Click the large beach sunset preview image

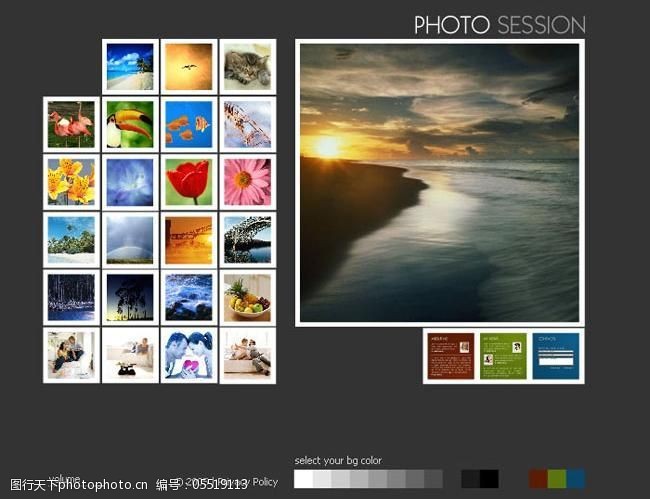[x=439, y=182]
